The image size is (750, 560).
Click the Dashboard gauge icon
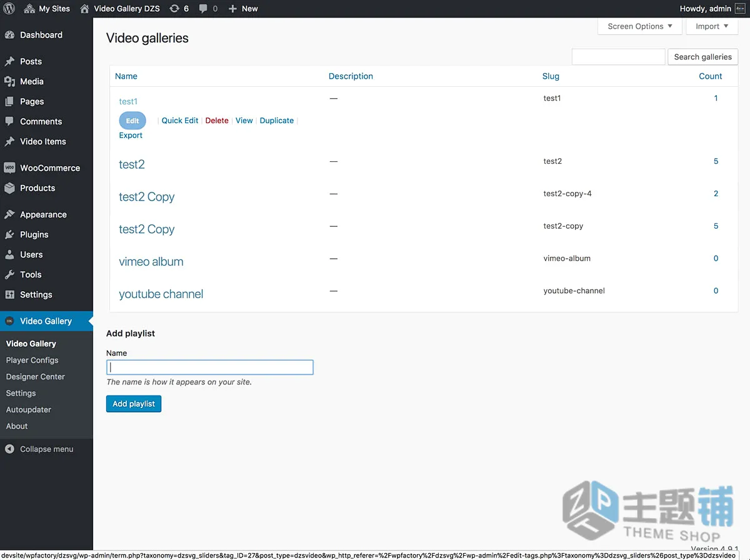9,35
